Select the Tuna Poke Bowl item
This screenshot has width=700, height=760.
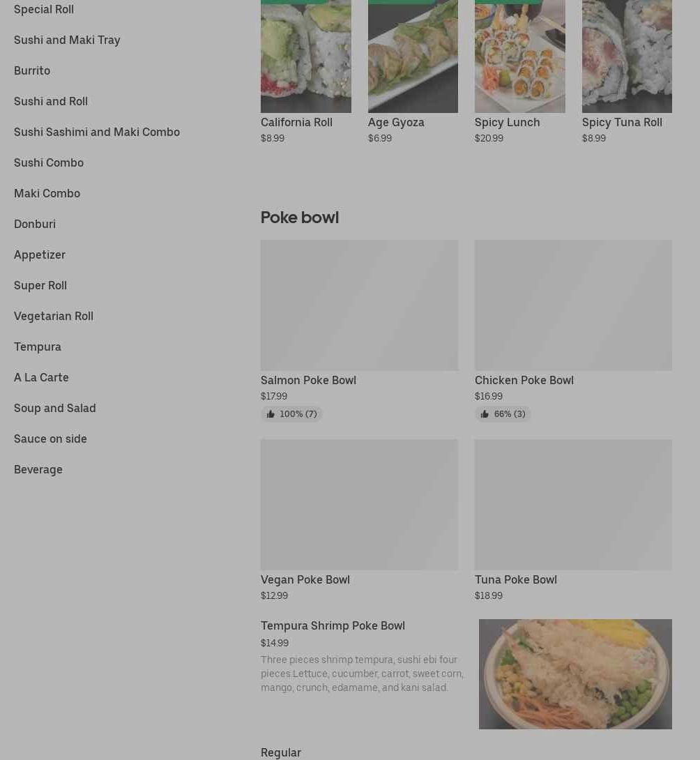click(573, 521)
